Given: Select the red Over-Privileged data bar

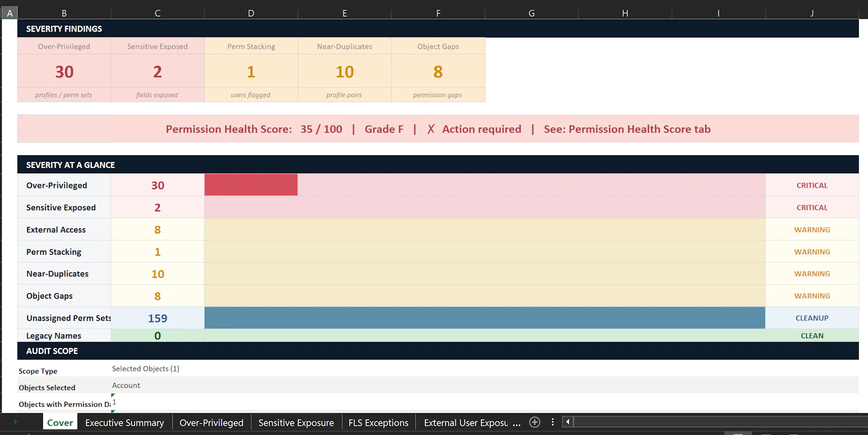Looking at the screenshot, I should click(x=251, y=185).
